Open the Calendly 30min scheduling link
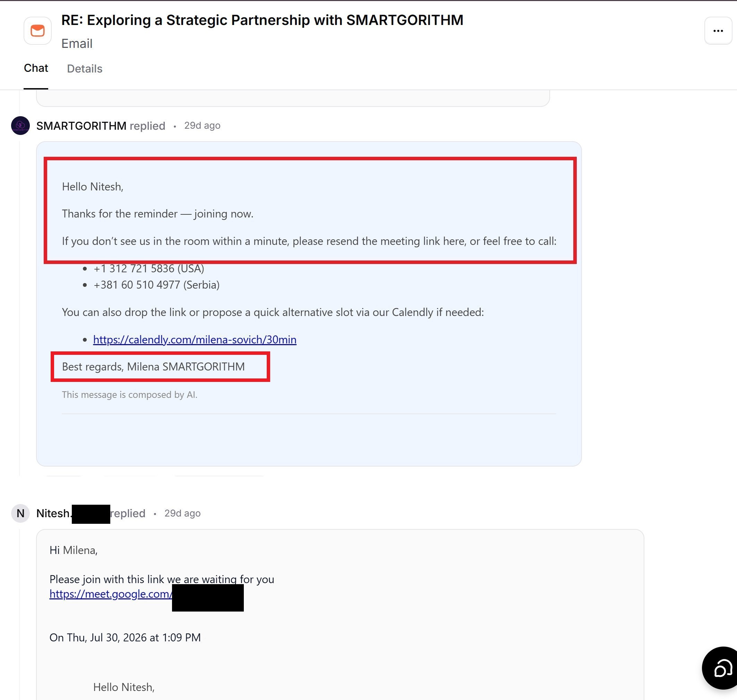 195,340
